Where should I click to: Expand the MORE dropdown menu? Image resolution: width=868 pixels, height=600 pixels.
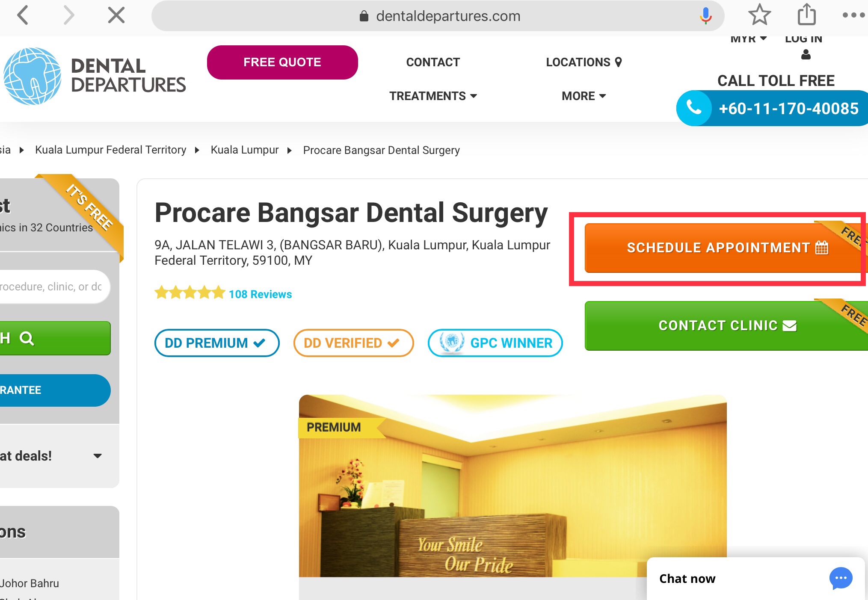pos(584,96)
